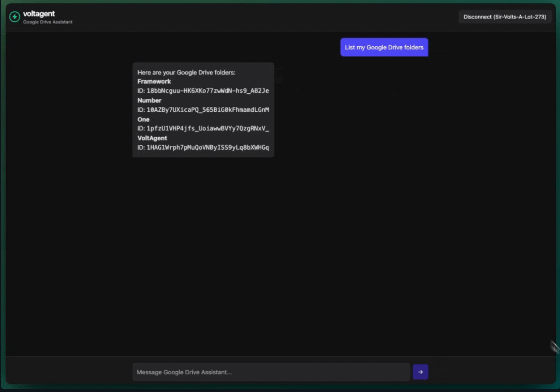The image size is (560, 392).
Task: Click the VoltAgent folder name
Action: [x=152, y=138]
